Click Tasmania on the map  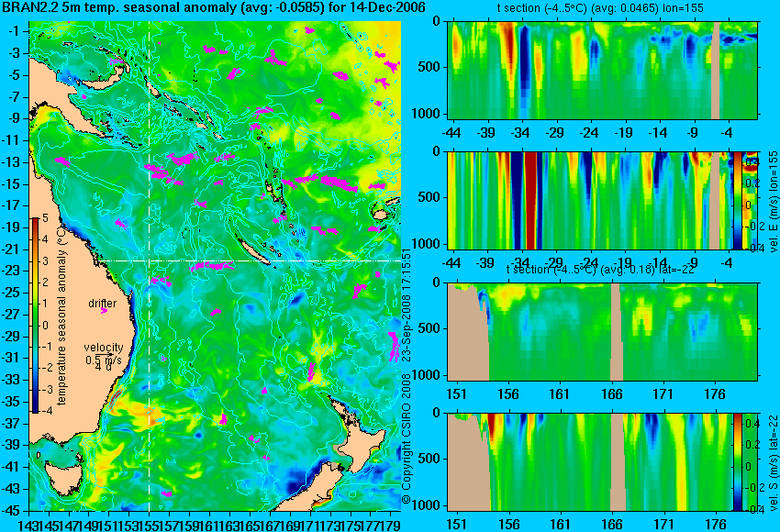[64, 478]
